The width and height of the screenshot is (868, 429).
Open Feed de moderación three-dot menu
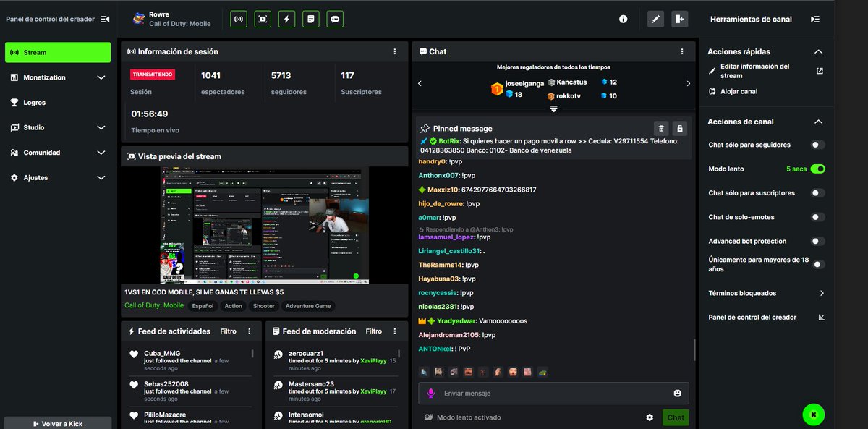tap(396, 331)
